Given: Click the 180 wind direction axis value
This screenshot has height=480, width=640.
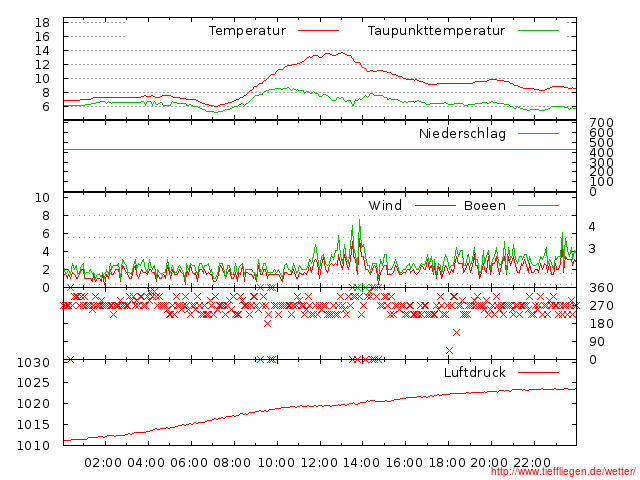Looking at the screenshot, I should (601, 324).
